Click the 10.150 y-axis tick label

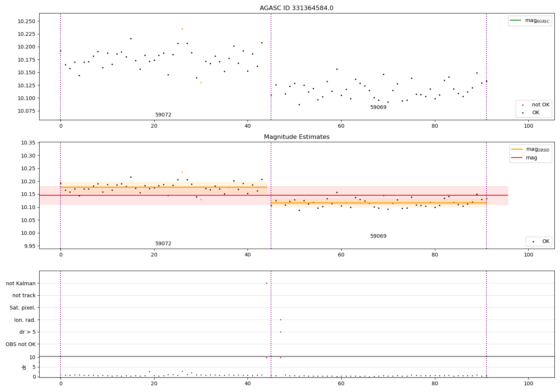click(x=27, y=72)
